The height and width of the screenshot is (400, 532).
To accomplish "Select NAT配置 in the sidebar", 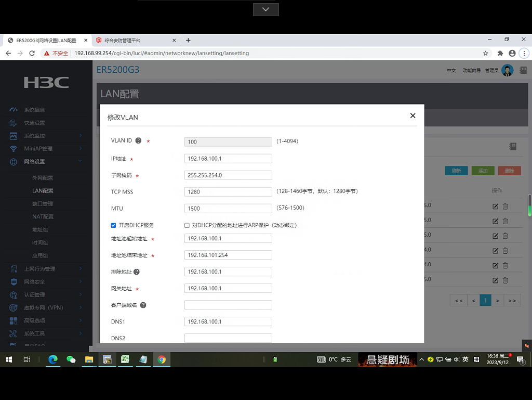I will pos(43,216).
